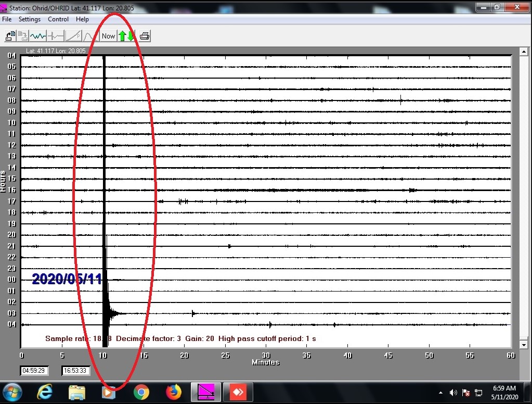
Task: Click the green up arrow icon
Action: (122, 36)
